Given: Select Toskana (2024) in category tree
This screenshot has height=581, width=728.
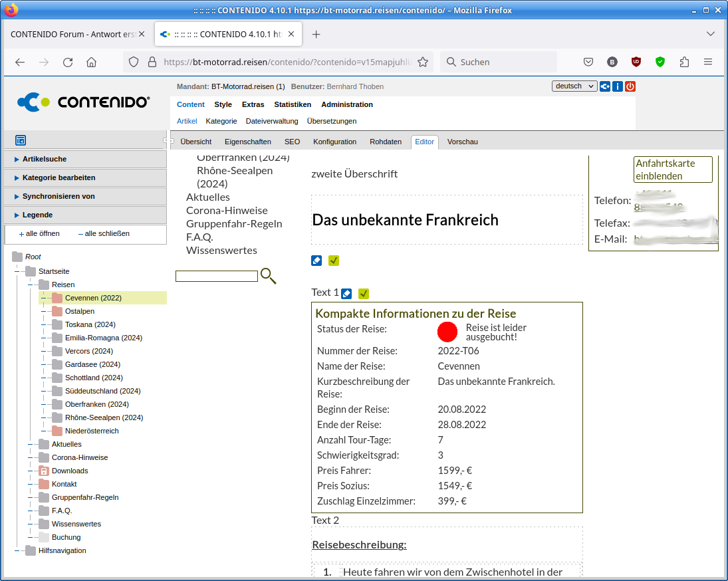Looking at the screenshot, I should (90, 324).
